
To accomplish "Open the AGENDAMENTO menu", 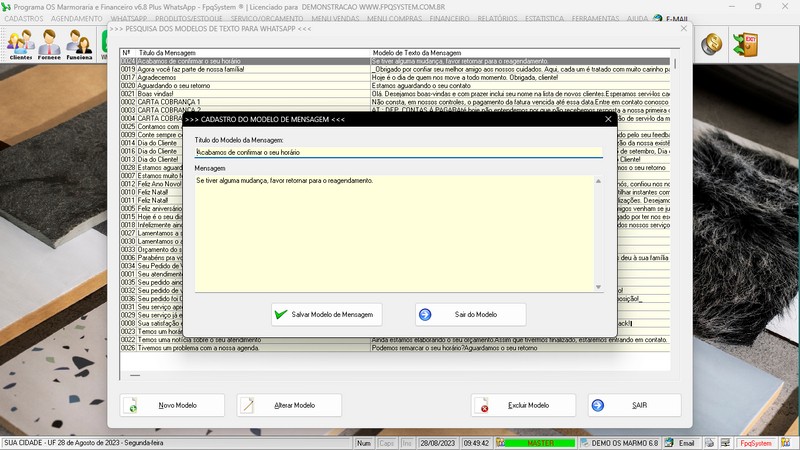I will (x=77, y=19).
